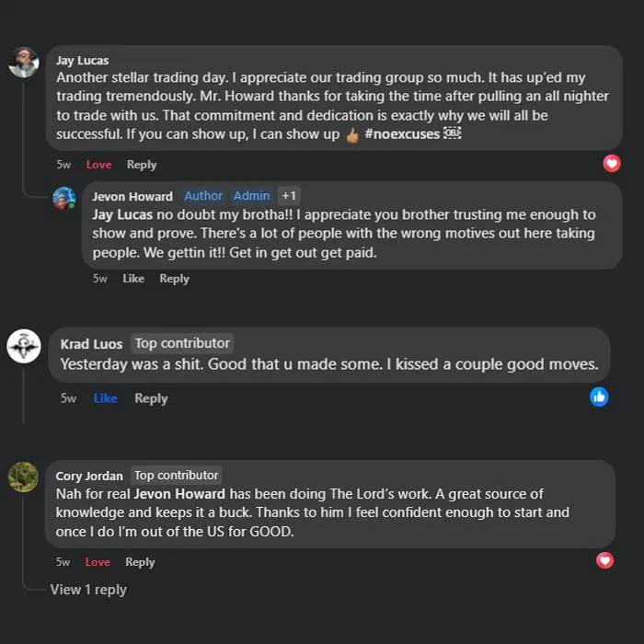This screenshot has height=644, width=644.
Task: Click Jevon Howard's profile avatar
Action: click(x=63, y=198)
